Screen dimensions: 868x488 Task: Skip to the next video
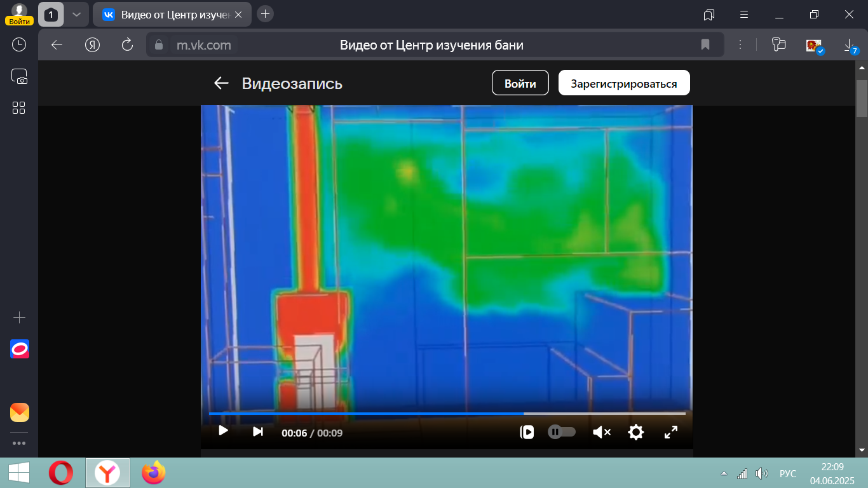point(257,432)
